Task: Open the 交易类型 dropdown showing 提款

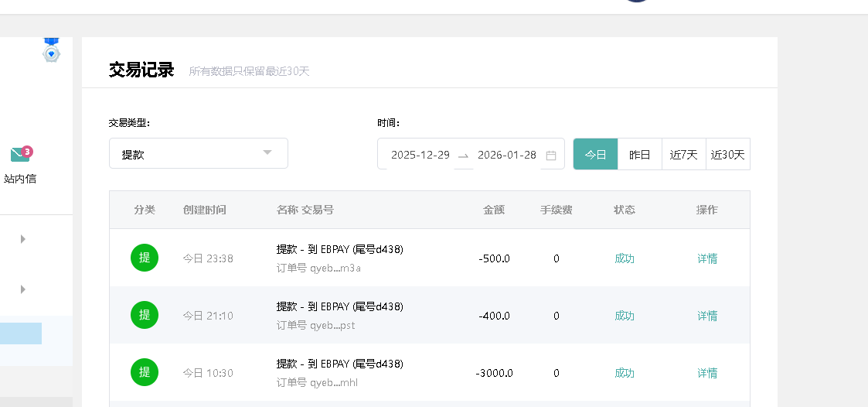Action: coord(198,154)
